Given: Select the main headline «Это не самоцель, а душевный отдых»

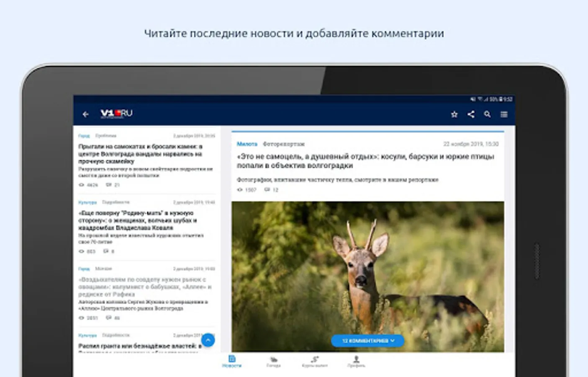Looking at the screenshot, I should (x=365, y=161).
